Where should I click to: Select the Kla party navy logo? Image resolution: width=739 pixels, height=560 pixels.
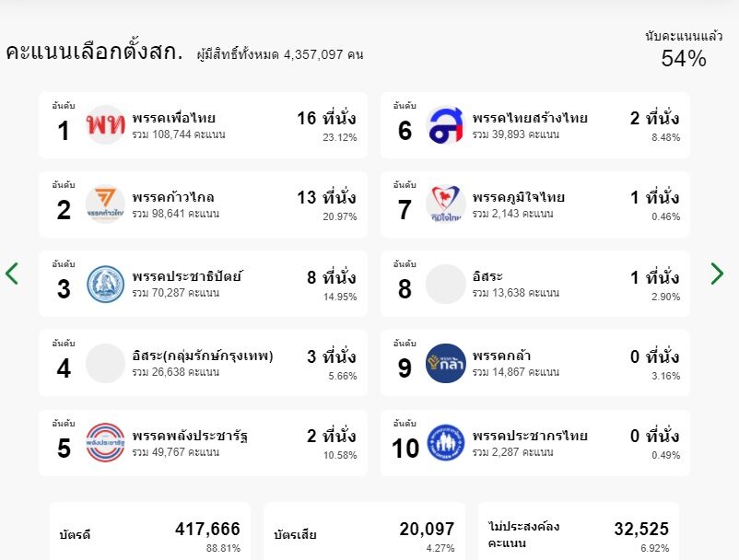click(445, 363)
